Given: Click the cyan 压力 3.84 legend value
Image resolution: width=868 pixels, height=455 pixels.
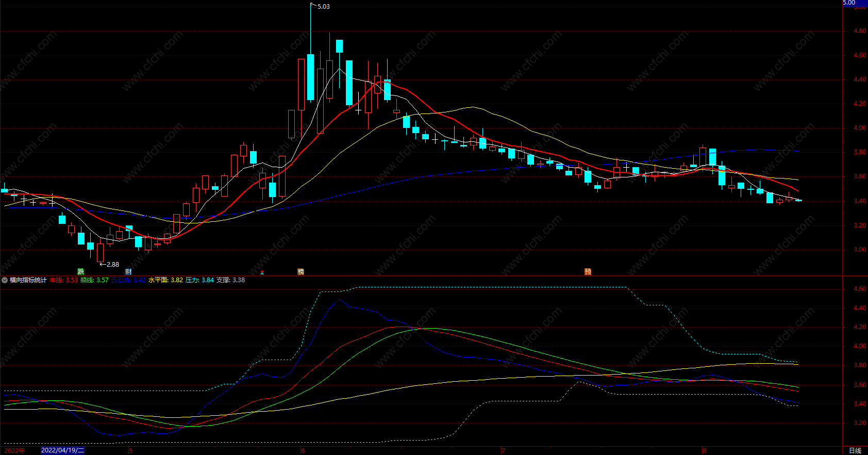Looking at the screenshot, I should [x=199, y=280].
